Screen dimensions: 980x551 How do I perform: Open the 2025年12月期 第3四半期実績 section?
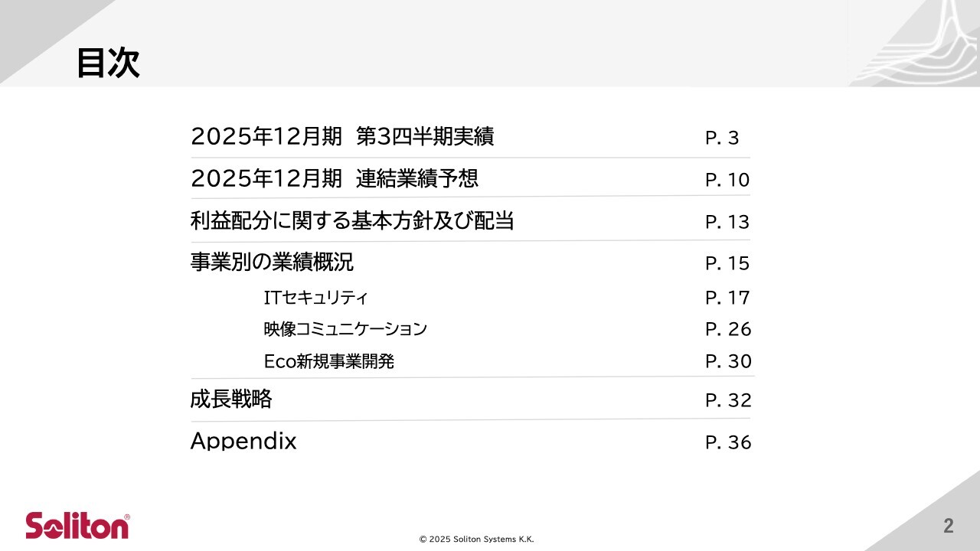click(342, 137)
